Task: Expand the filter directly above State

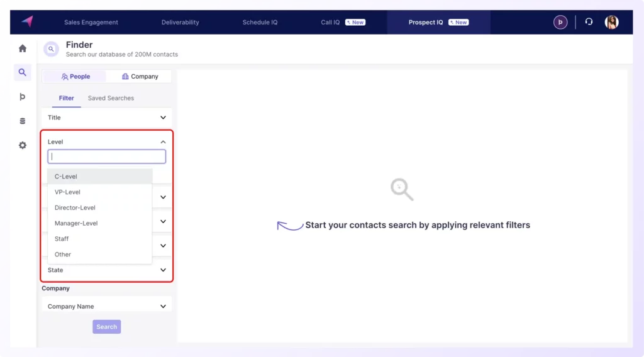Action: coord(163,245)
